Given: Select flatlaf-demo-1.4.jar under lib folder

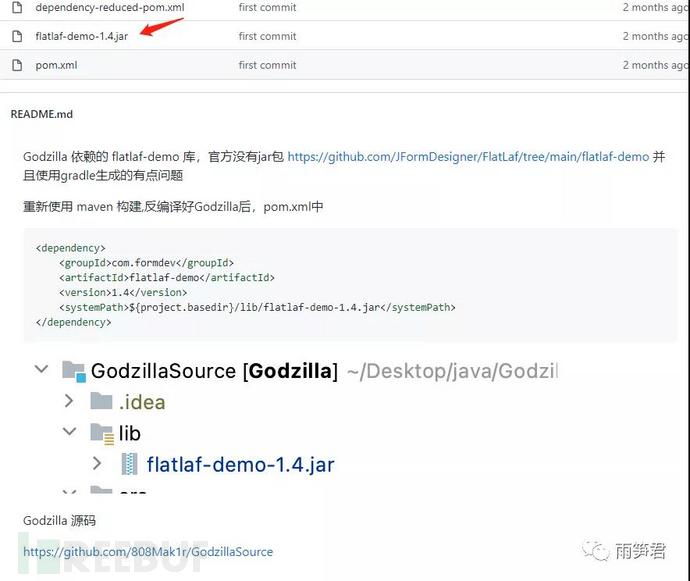Looking at the screenshot, I should (240, 465).
